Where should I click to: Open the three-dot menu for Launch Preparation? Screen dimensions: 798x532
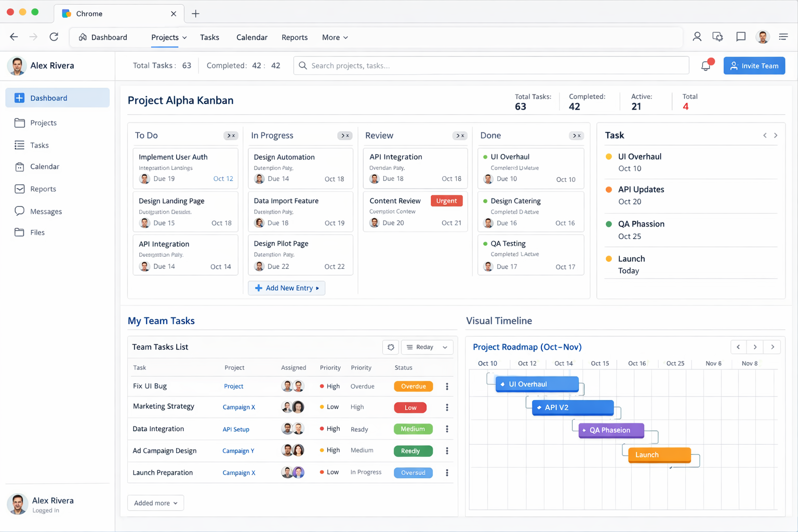coord(447,473)
